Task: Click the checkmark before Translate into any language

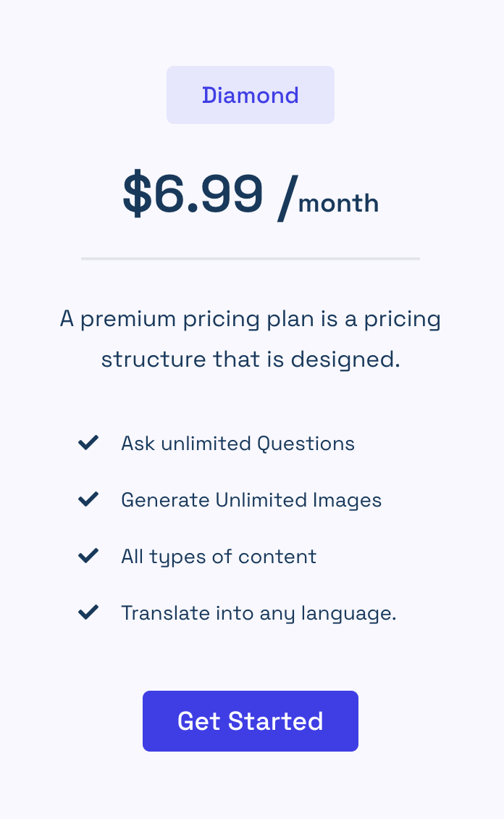Action: [88, 612]
